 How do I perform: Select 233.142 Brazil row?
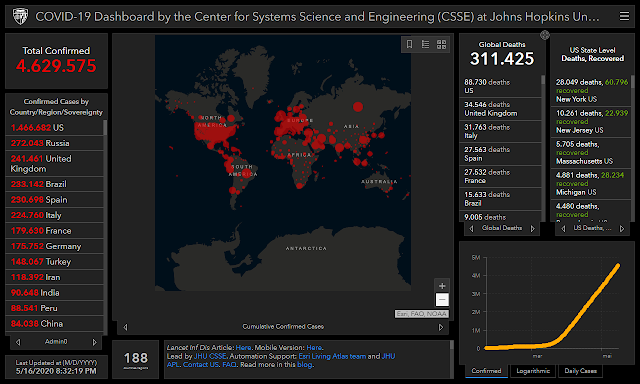[54, 184]
